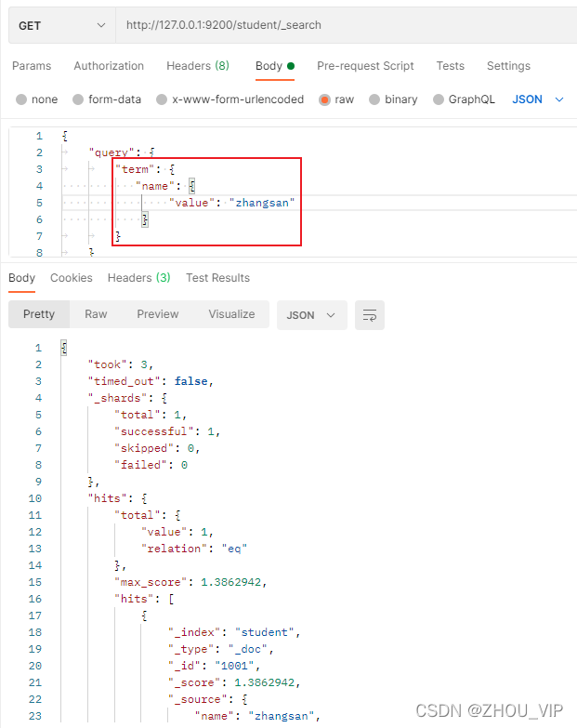Click "_index" value "student" in response

[265, 632]
